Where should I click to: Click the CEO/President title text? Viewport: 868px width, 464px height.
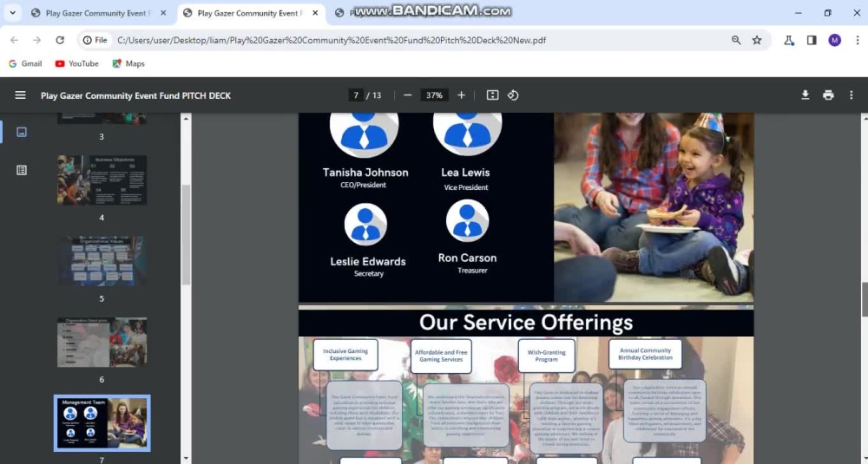[x=363, y=186]
